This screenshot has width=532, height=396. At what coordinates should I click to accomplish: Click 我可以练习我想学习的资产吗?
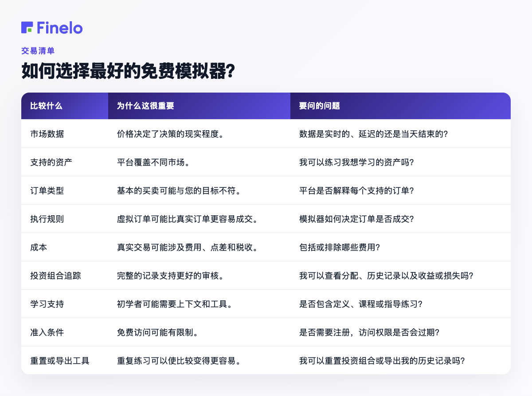click(356, 162)
